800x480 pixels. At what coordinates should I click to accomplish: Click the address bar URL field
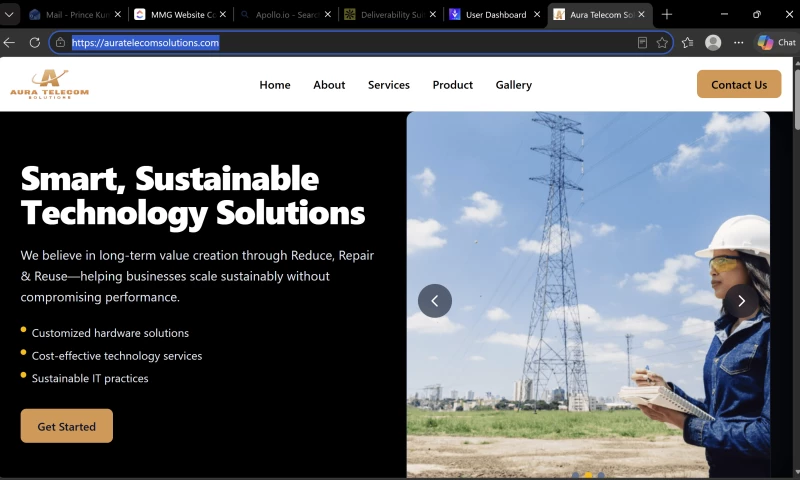pyautogui.click(x=361, y=42)
